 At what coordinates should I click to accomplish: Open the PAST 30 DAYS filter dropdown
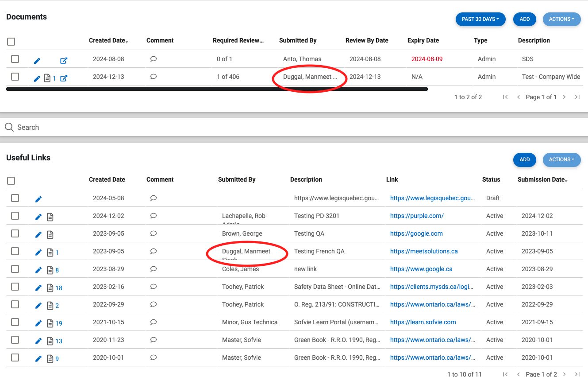pos(480,19)
